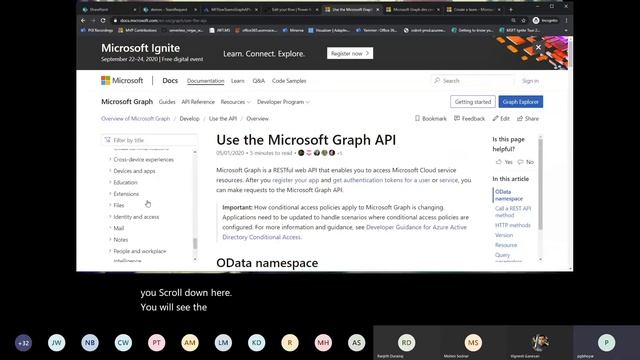Open the Chrome three-dot menu
Viewport: 640px width, 360px height.
tap(566, 20)
